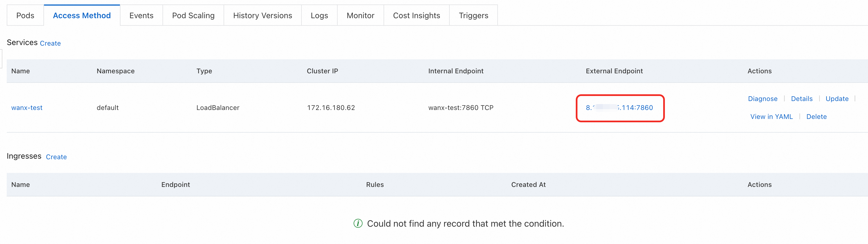This screenshot has width=868, height=244.
Task: Open the Monitor tab
Action: pyautogui.click(x=360, y=15)
